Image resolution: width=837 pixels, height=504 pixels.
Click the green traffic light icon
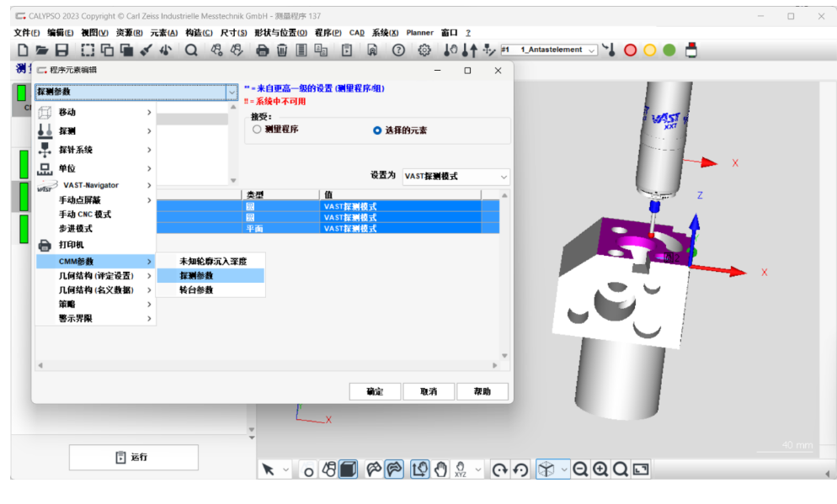coord(669,50)
